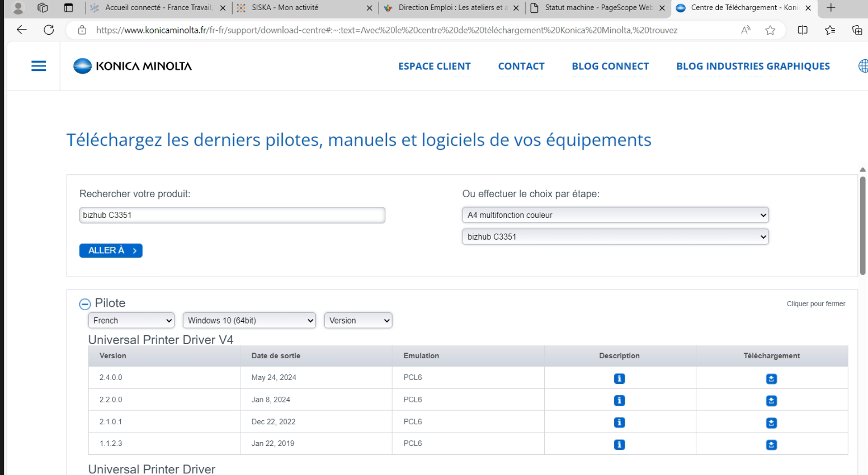Image resolution: width=868 pixels, height=475 pixels.
Task: Open the bizhub C3351 model dropdown
Action: [615, 237]
